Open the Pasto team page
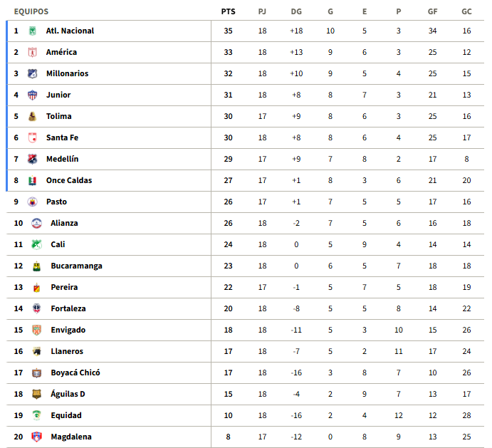Image resolution: width=492 pixels, height=448 pixels. 56,202
